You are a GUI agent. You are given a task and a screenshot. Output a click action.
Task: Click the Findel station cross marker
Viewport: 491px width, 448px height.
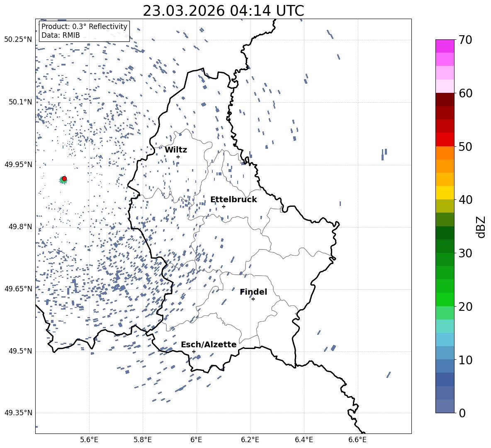click(x=253, y=299)
